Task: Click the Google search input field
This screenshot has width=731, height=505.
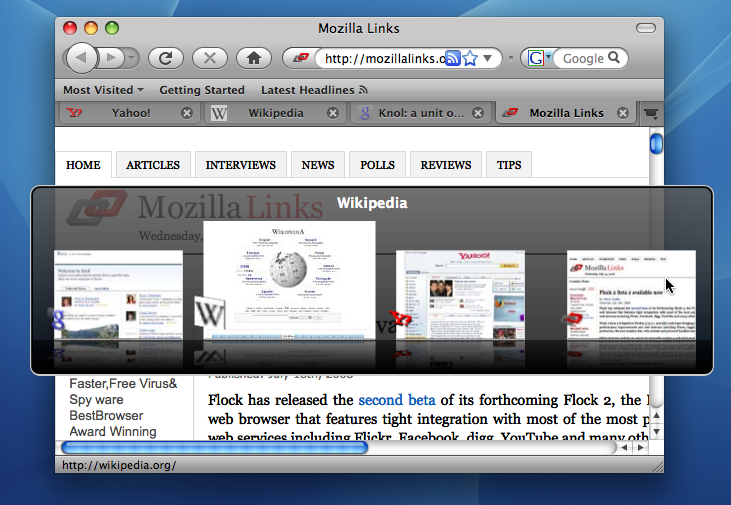Action: [x=583, y=58]
